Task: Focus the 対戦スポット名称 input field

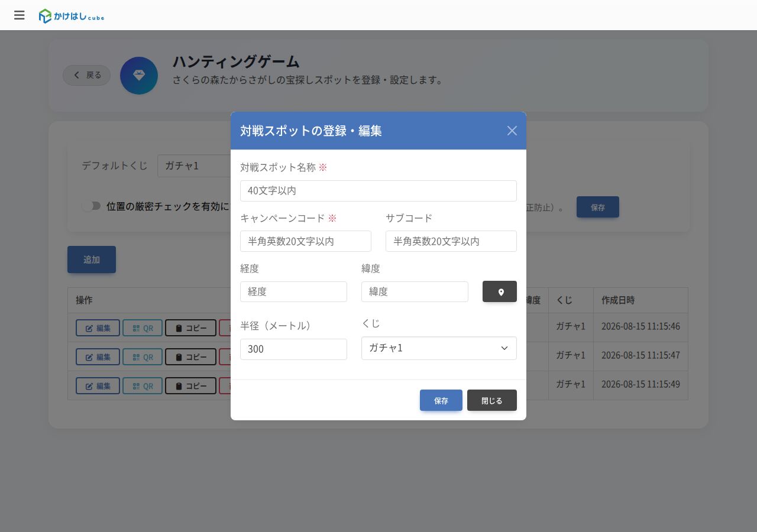Action: pos(378,191)
